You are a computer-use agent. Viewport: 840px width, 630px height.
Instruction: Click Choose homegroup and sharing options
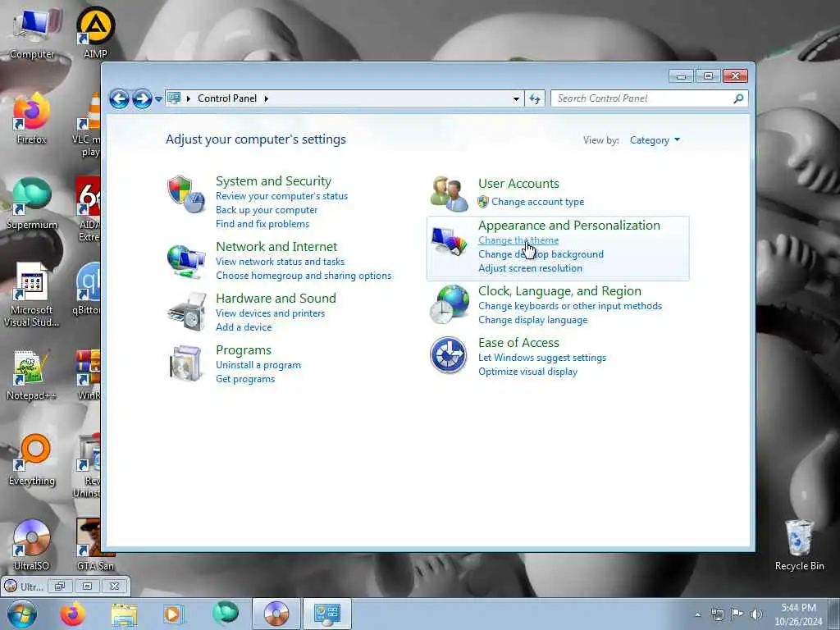pyautogui.click(x=304, y=276)
